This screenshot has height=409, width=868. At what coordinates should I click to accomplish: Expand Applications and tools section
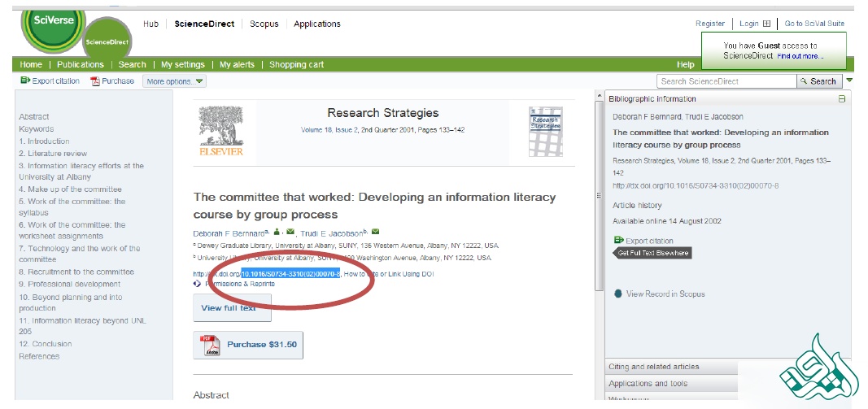point(671,383)
